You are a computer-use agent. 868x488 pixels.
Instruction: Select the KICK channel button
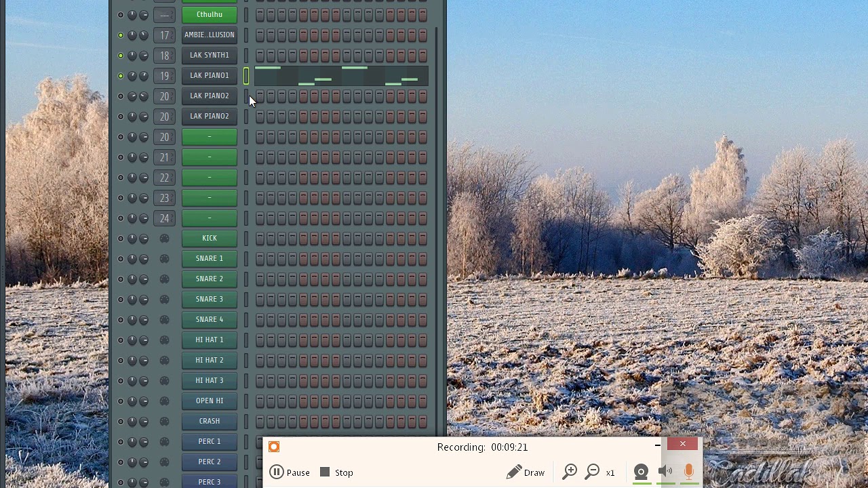pyautogui.click(x=210, y=238)
